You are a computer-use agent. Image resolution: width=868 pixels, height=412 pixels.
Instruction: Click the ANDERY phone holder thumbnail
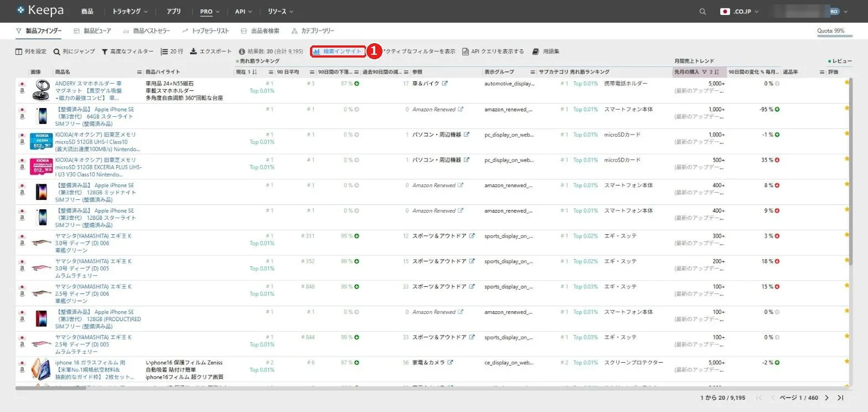click(41, 90)
